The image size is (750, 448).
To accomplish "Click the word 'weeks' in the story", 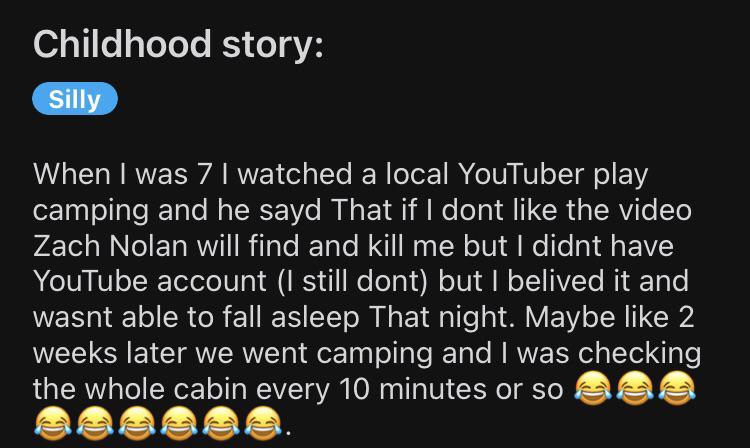I will [x=75, y=354].
